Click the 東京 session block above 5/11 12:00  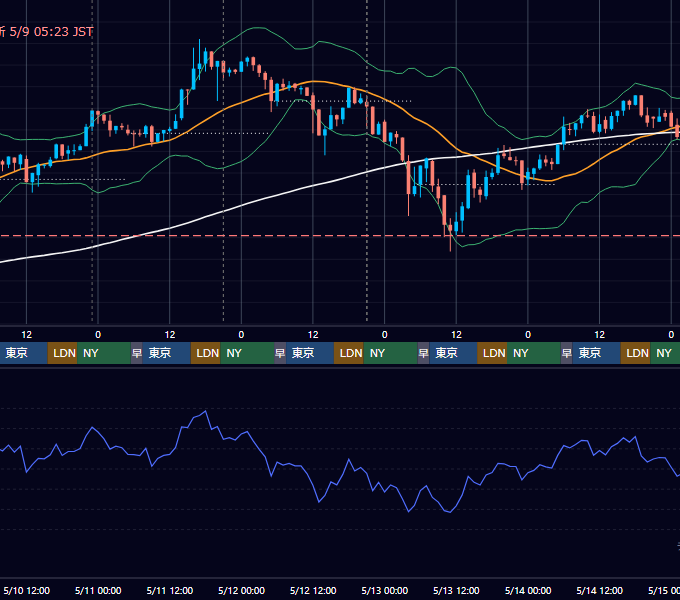(x=167, y=353)
